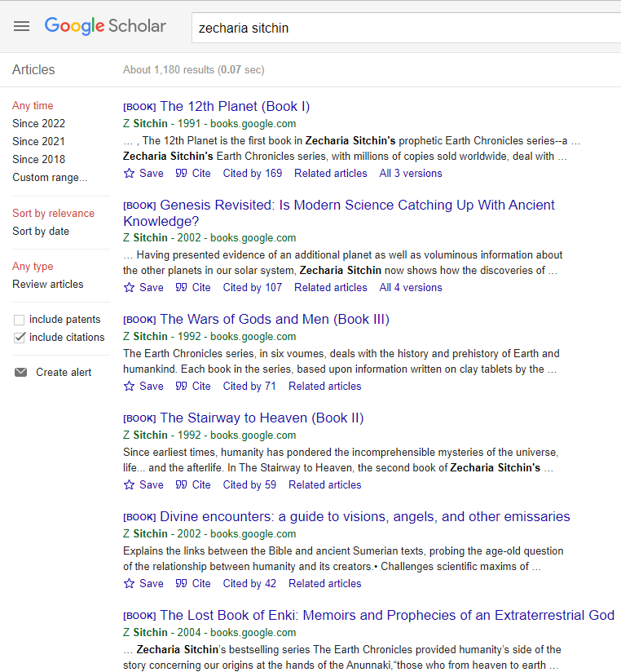The image size is (621, 672).
Task: Click Cited by 42 link
Action: [x=249, y=583]
